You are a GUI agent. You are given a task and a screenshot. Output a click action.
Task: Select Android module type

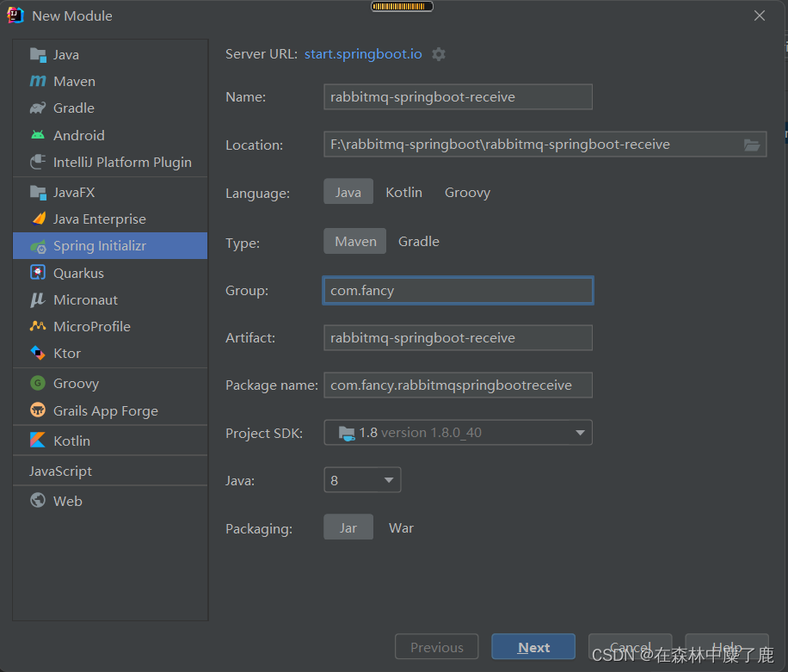click(x=110, y=135)
